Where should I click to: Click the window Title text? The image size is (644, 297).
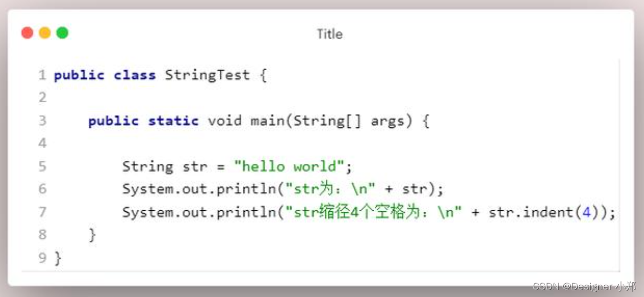pos(329,34)
